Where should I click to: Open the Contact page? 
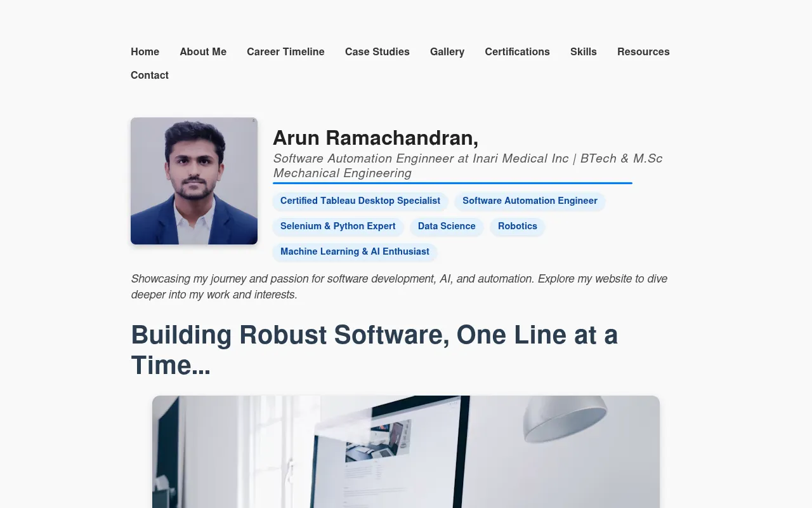[150, 76]
